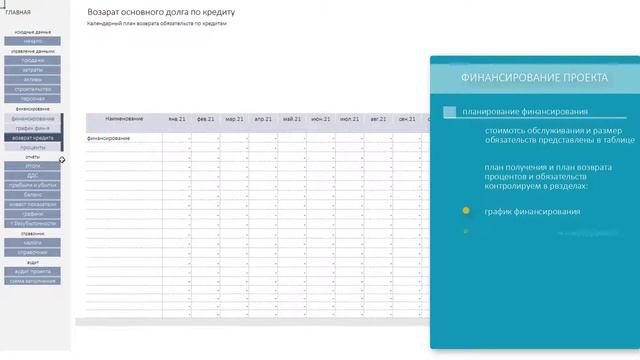Open the 'активы' sidebar button

(33, 80)
